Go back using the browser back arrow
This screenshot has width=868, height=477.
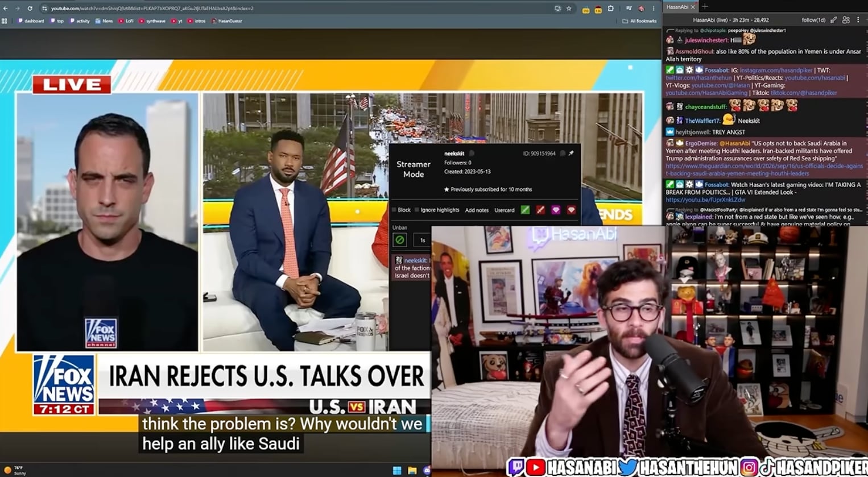[x=6, y=9]
